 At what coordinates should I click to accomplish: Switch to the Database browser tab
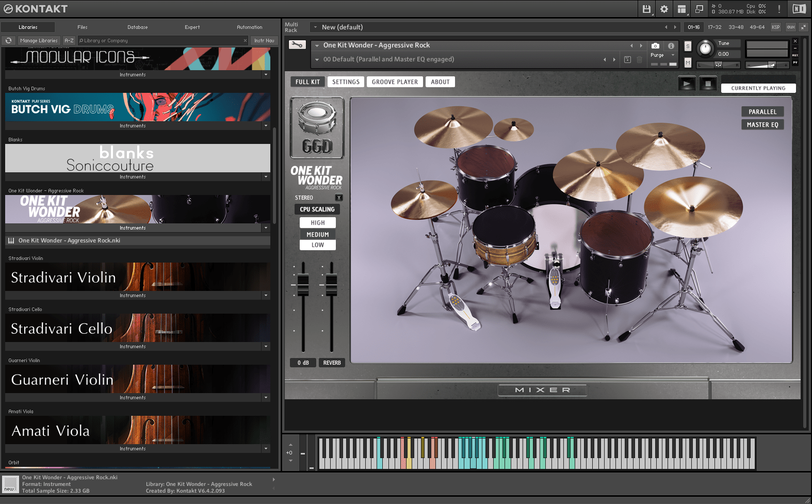(x=138, y=27)
